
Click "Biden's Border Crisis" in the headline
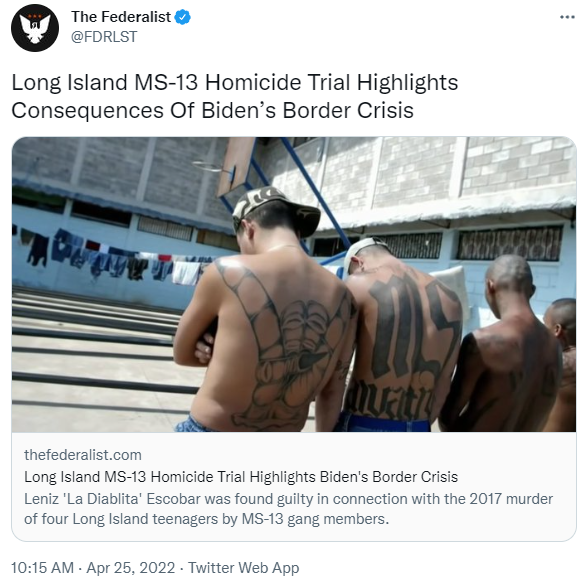[x=308, y=110]
